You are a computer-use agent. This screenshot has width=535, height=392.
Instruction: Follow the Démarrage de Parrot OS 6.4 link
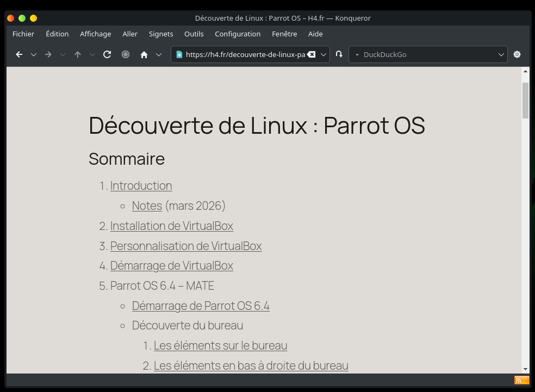point(201,306)
